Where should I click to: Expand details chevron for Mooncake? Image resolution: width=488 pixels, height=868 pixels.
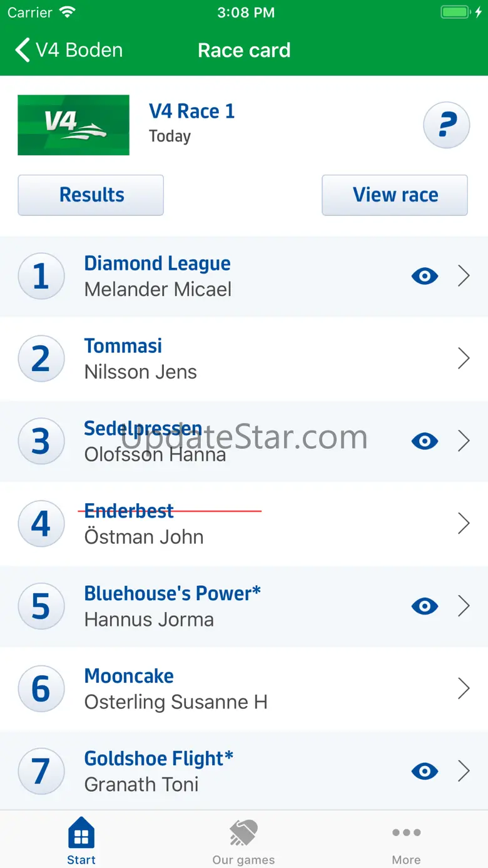point(464,689)
